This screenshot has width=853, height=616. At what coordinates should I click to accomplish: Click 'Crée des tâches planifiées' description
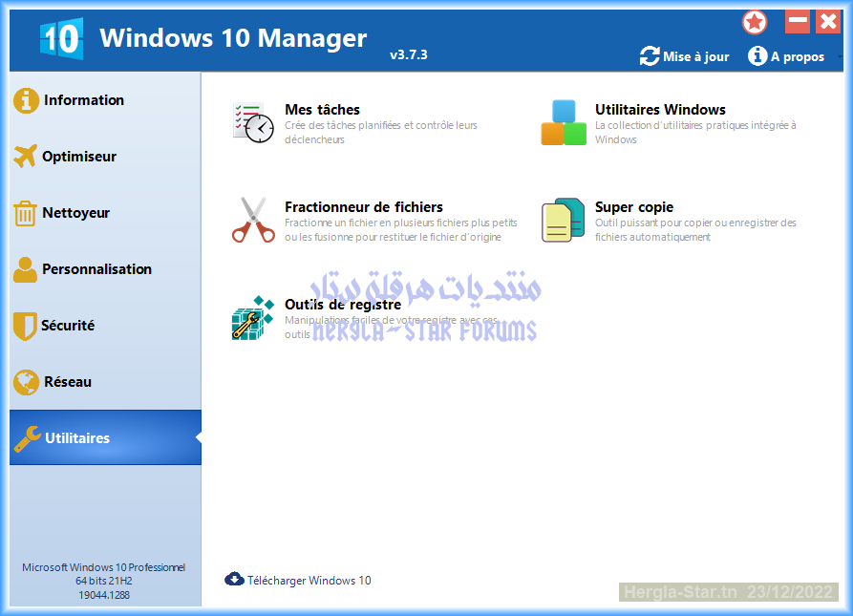381,132
